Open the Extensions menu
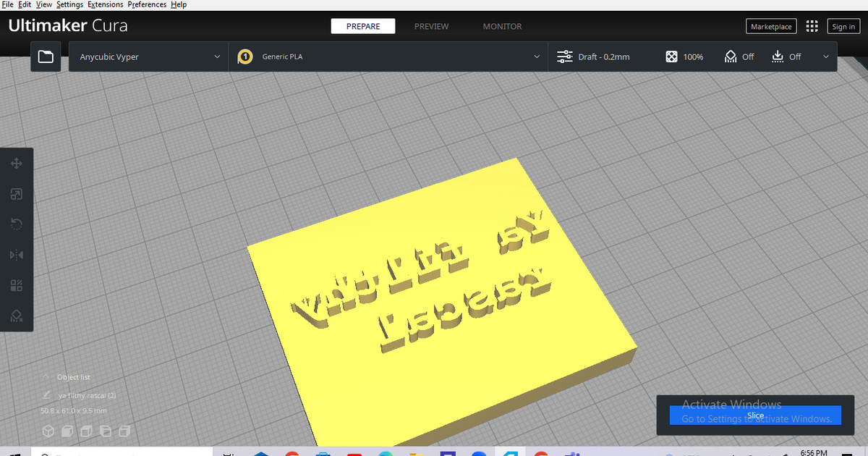This screenshot has height=456, width=868. 105,4
